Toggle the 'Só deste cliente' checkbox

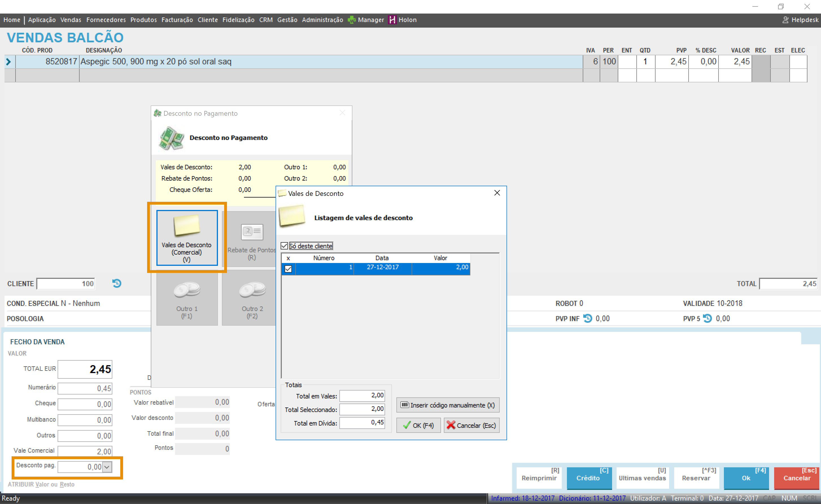[x=285, y=246]
